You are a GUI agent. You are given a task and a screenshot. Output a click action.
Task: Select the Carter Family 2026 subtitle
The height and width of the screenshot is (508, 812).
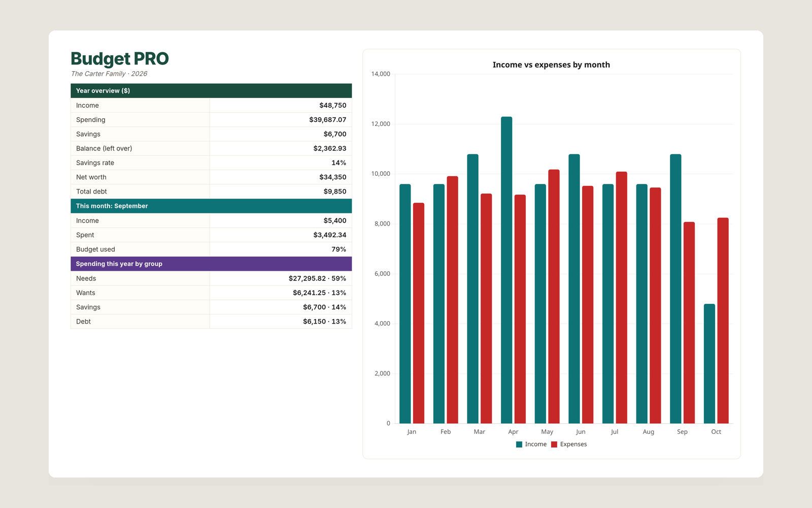tap(109, 74)
